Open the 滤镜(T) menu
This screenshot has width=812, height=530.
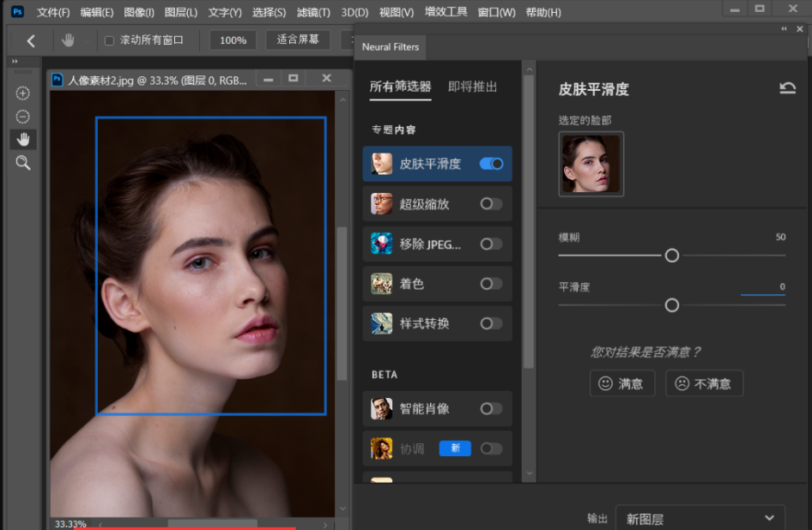[x=313, y=12]
